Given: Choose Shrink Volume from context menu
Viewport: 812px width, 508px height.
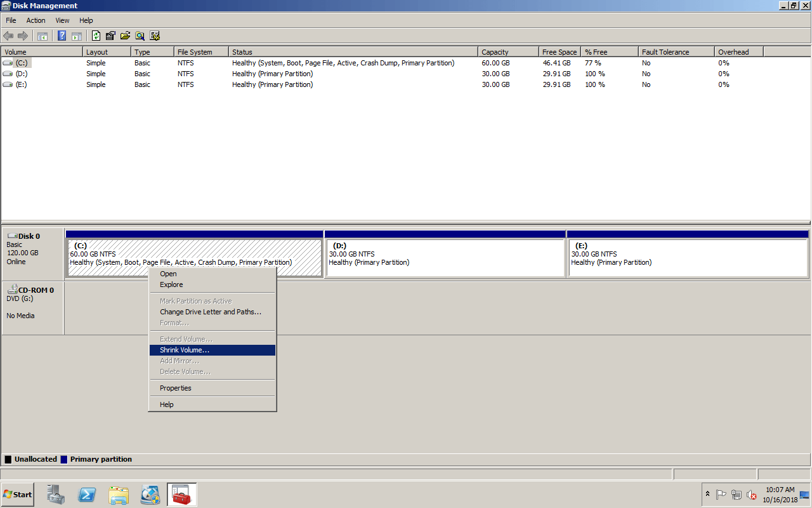Looking at the screenshot, I should coord(185,350).
